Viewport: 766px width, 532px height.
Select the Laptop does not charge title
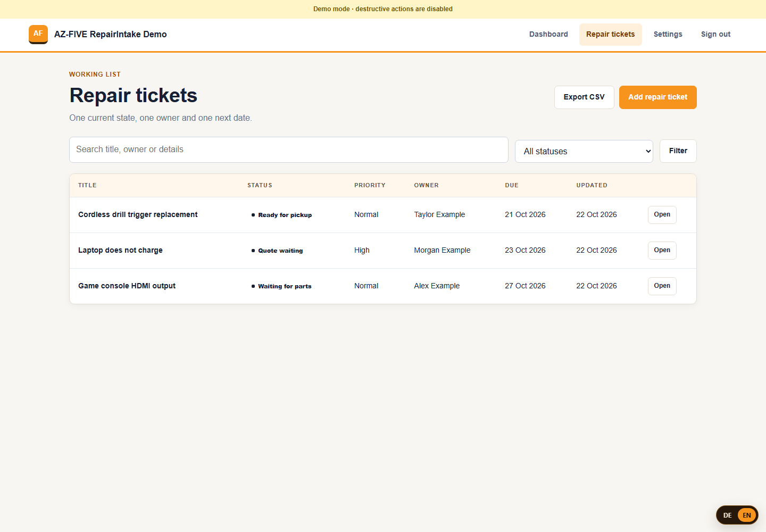[120, 250]
